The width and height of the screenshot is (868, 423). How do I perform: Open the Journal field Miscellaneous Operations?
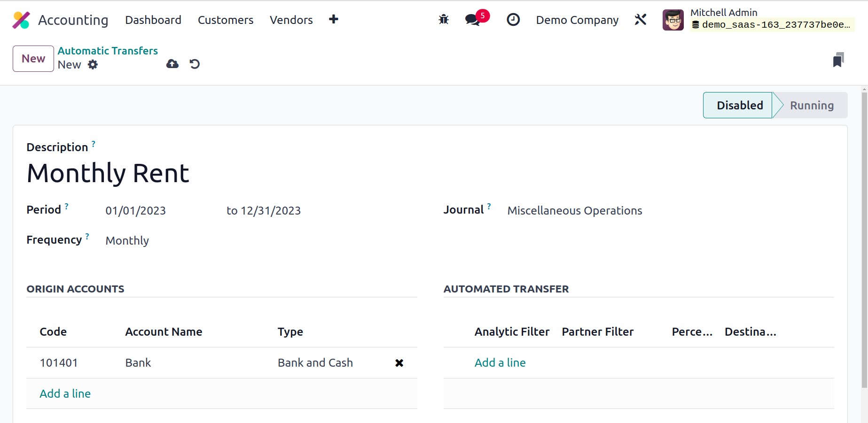[x=574, y=211]
